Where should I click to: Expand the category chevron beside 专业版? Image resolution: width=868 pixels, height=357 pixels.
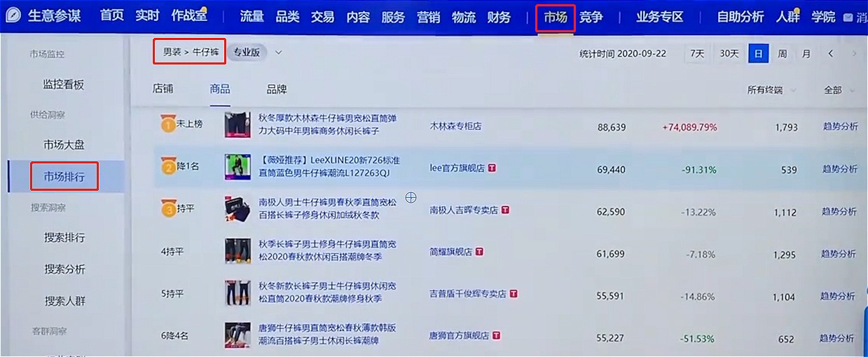tap(278, 52)
